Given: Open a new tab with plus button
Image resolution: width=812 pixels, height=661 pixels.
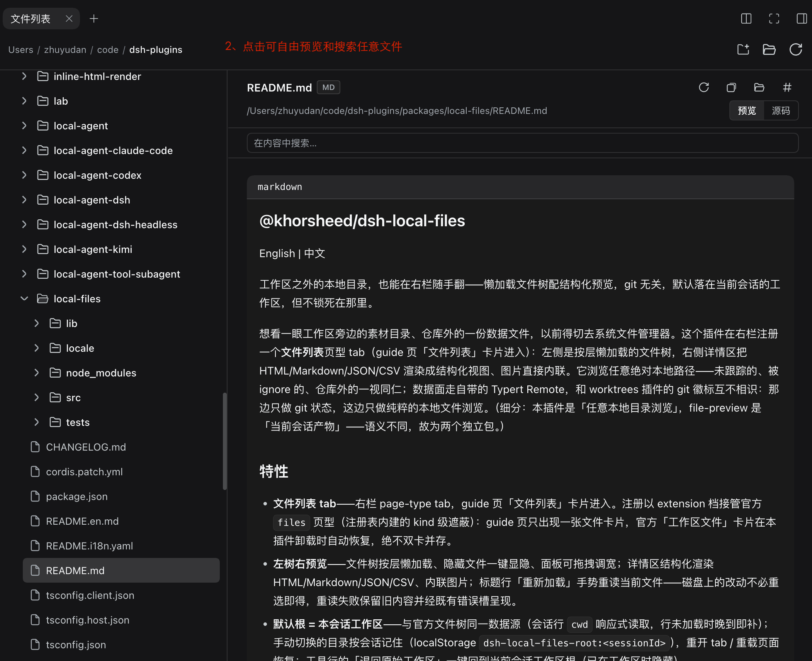Looking at the screenshot, I should [x=94, y=19].
